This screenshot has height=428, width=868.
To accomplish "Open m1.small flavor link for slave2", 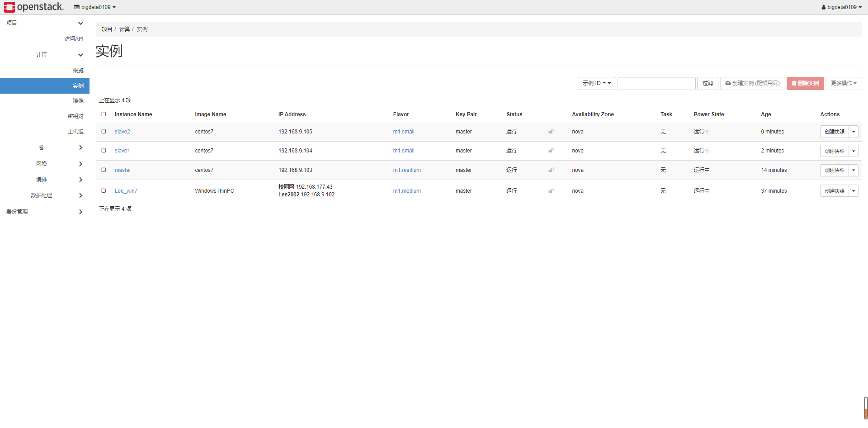I will point(404,132).
